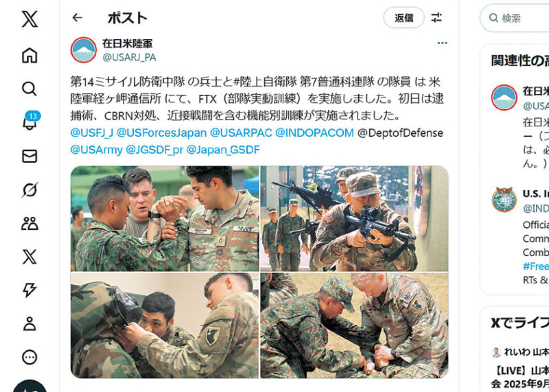Screen dimensions: 549x392
Task: Open the @INDOPACOM mention link
Action: point(314,133)
